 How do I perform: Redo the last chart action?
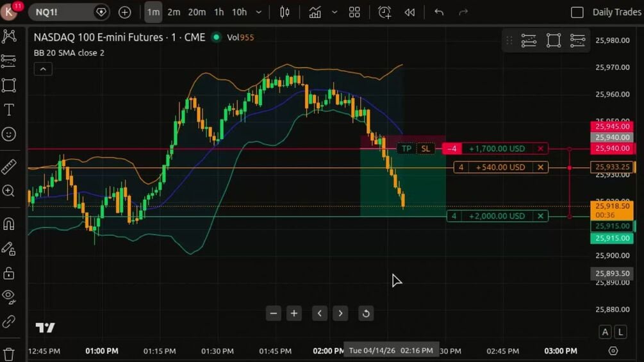(x=463, y=12)
